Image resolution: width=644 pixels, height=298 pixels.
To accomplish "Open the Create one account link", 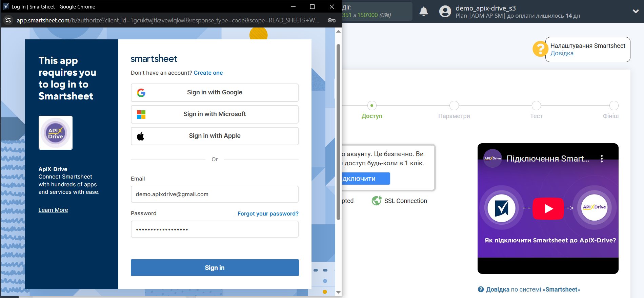I will [x=208, y=73].
